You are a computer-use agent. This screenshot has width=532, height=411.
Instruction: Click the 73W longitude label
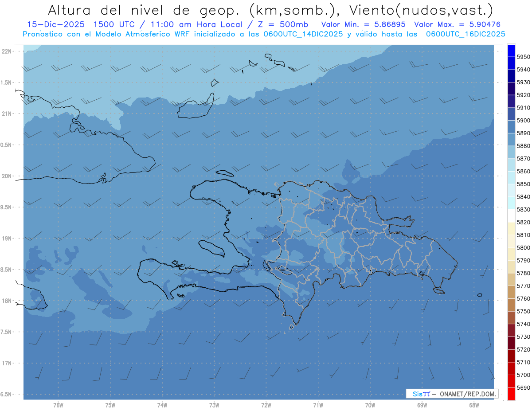(214, 405)
